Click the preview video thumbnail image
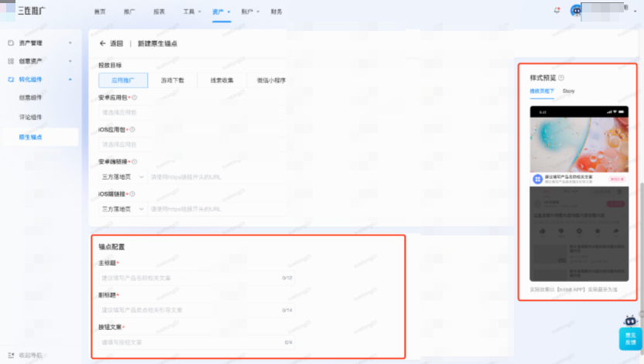Screen dimensions: 644x364 pos(579,145)
